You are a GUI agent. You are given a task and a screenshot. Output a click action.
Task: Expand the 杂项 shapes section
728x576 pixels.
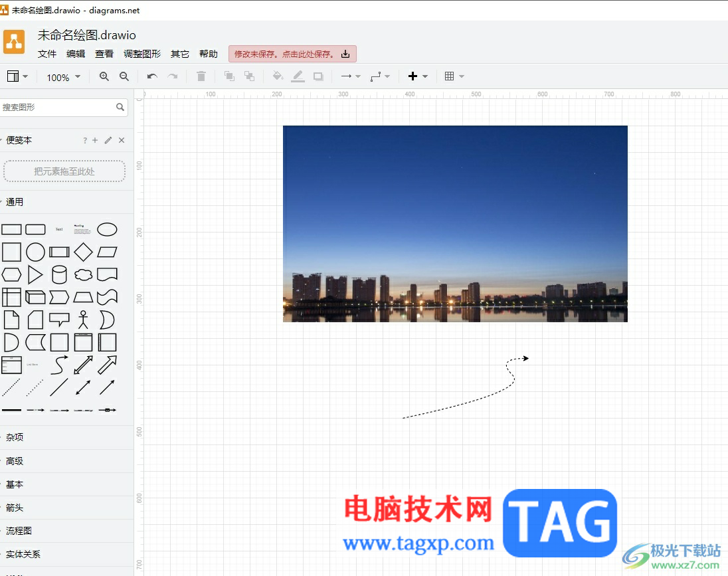pyautogui.click(x=15, y=437)
